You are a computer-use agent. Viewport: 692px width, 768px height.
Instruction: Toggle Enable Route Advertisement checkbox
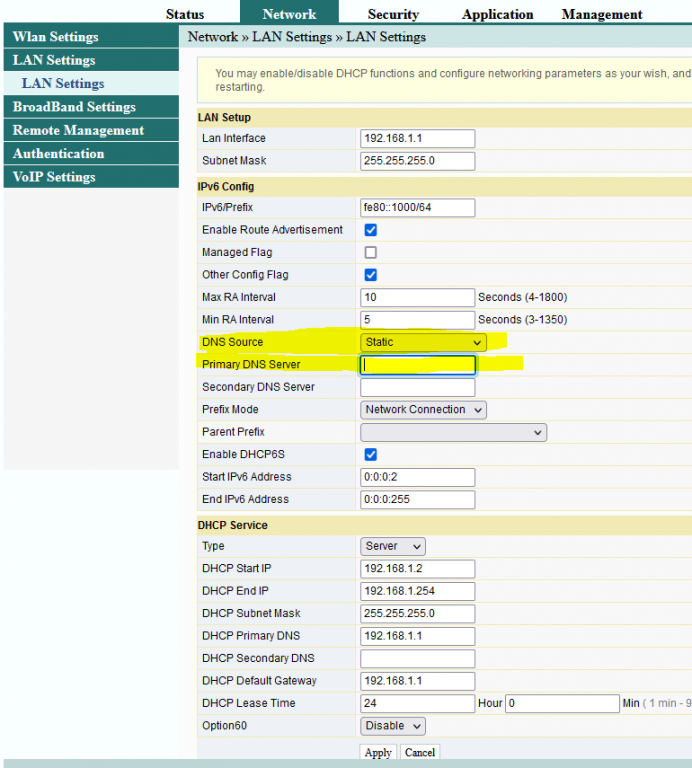tap(371, 230)
